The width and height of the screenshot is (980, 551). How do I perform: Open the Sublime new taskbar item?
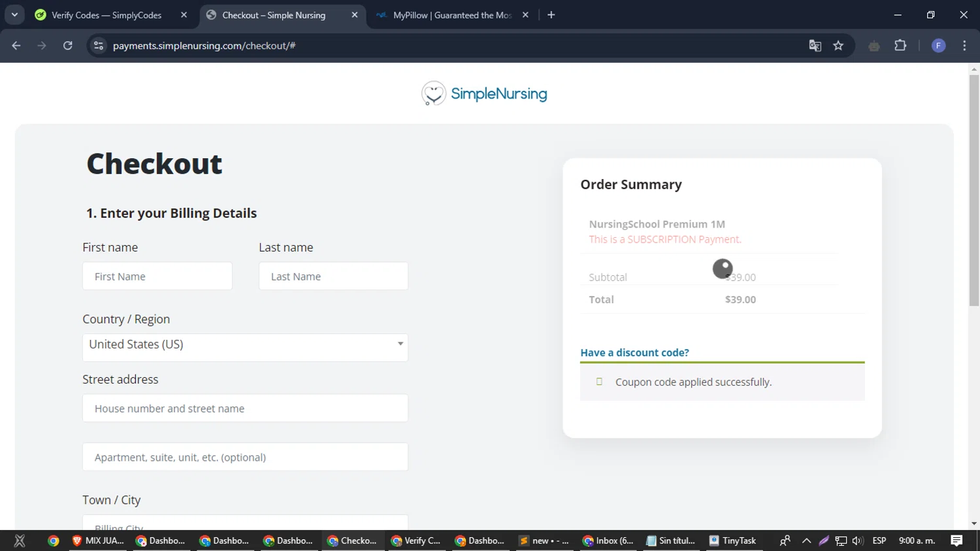(544, 541)
